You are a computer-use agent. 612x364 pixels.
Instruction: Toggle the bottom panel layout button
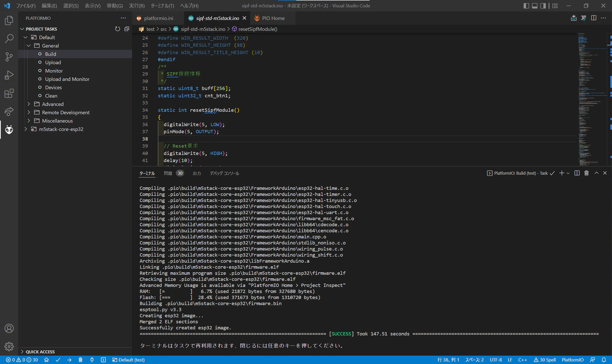pos(535,6)
